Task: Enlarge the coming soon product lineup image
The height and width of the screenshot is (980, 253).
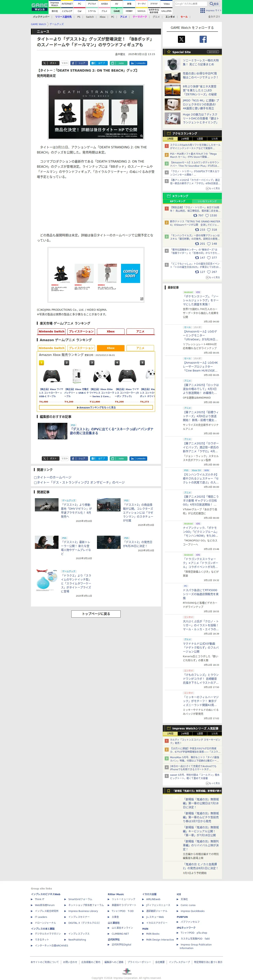Action: [x=96, y=275]
